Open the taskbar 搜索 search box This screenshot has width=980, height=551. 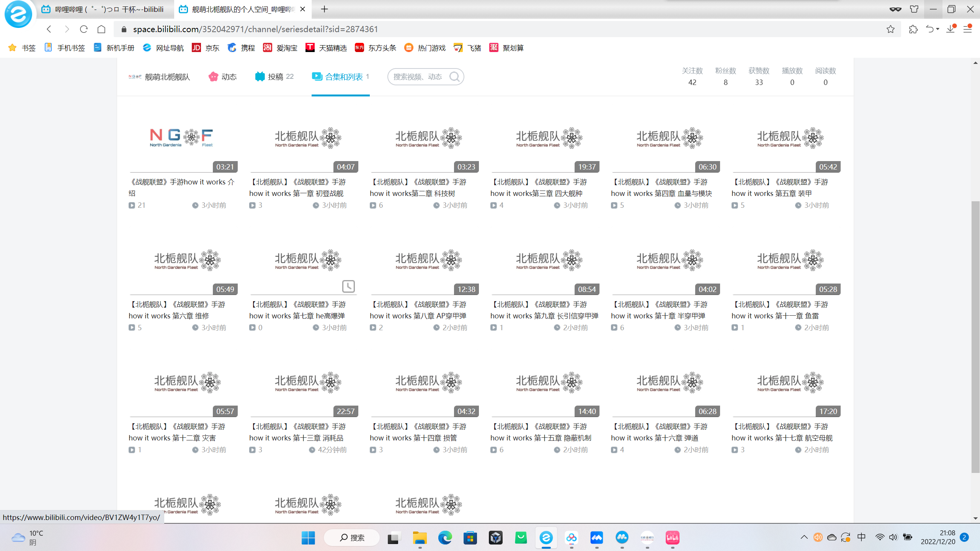[x=352, y=538]
